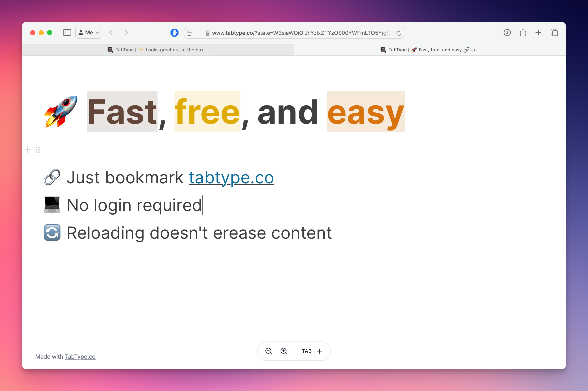This screenshot has height=391, width=588.
Task: Click the block add plus icon
Action: pyautogui.click(x=28, y=150)
